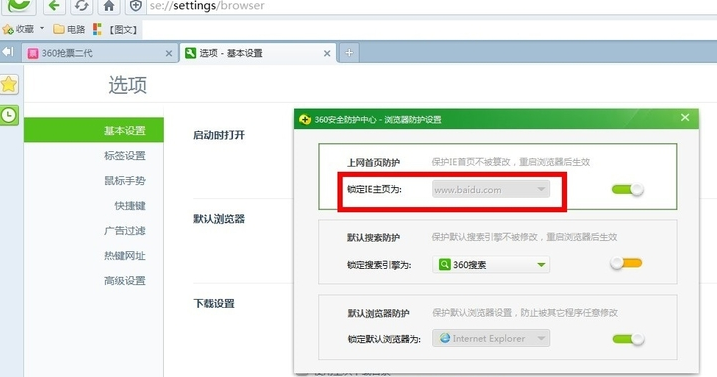Switch to the 选项 - 基本设置 tab
Viewport: 717px width, 377px height.
[258, 53]
